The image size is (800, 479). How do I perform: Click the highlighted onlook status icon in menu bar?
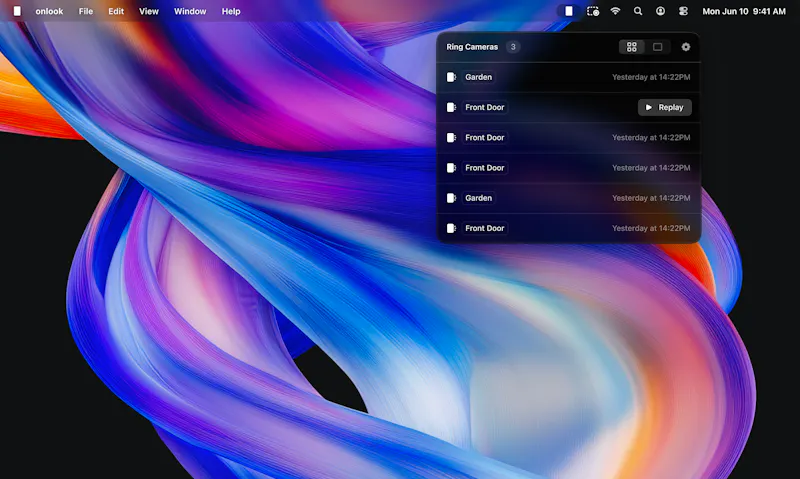pyautogui.click(x=568, y=11)
